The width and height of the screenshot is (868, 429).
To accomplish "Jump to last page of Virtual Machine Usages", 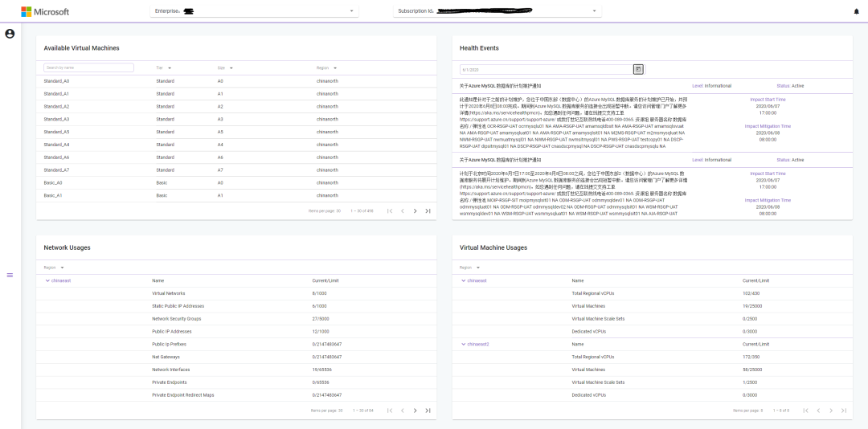I will pos(844,411).
